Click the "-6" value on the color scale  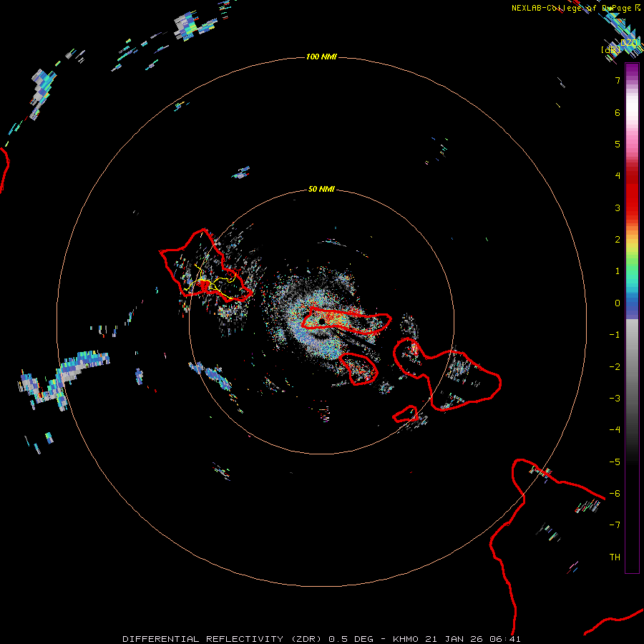[x=615, y=494]
